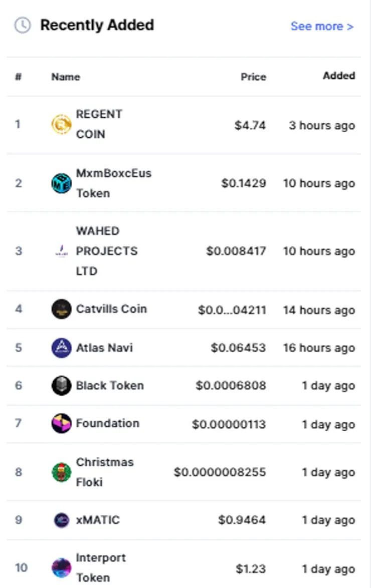Follow the See more link
This screenshot has width=371, height=588.
pyautogui.click(x=322, y=26)
